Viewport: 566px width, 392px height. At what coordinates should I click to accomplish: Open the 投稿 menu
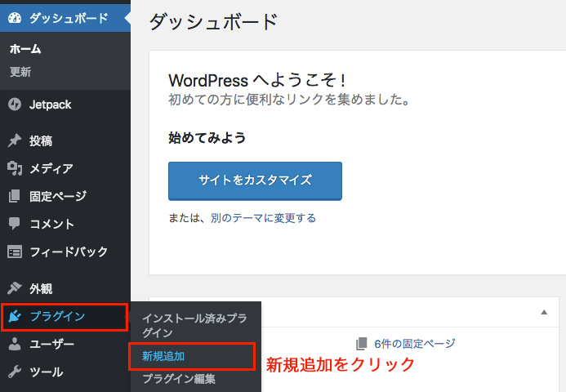pyautogui.click(x=65, y=140)
